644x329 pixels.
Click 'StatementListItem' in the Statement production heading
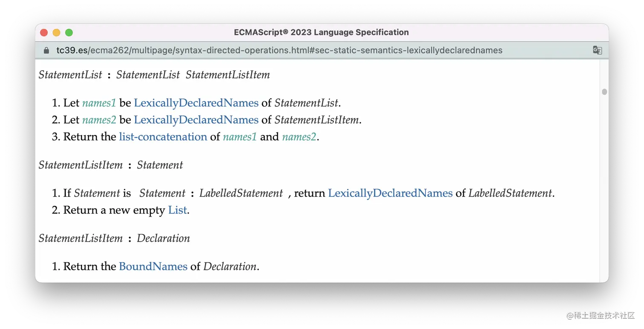pos(81,165)
